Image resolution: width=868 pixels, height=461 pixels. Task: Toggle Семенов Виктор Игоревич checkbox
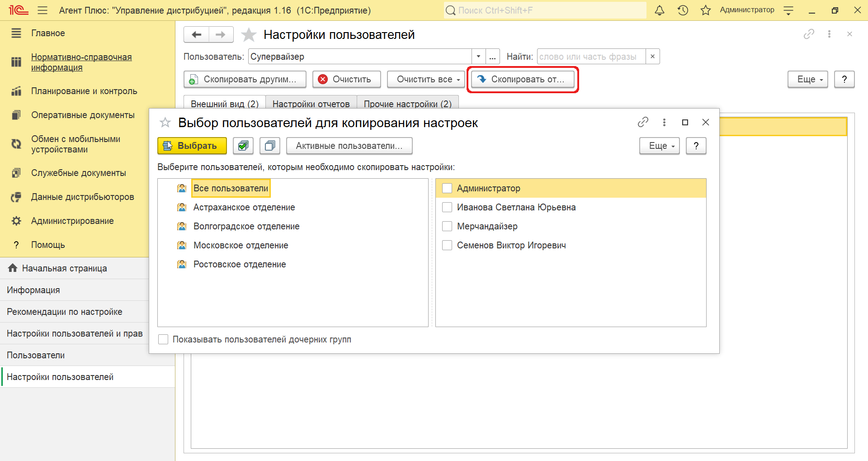pos(447,245)
